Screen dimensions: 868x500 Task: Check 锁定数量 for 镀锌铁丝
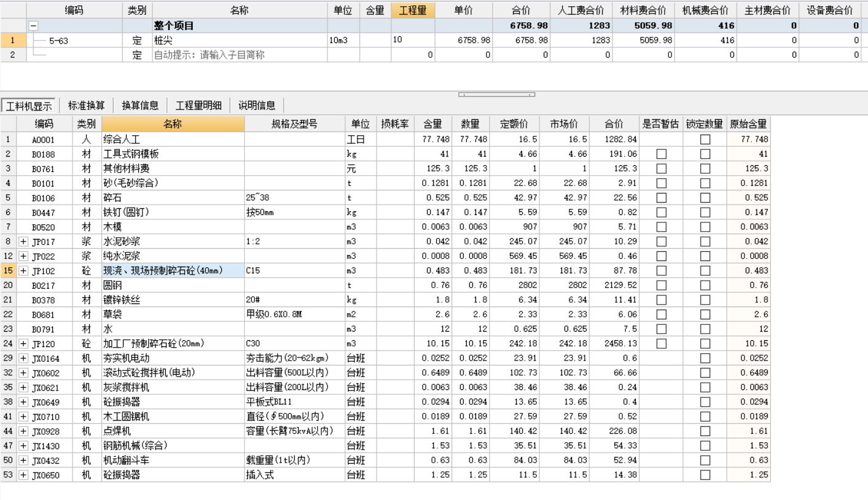pyautogui.click(x=705, y=300)
